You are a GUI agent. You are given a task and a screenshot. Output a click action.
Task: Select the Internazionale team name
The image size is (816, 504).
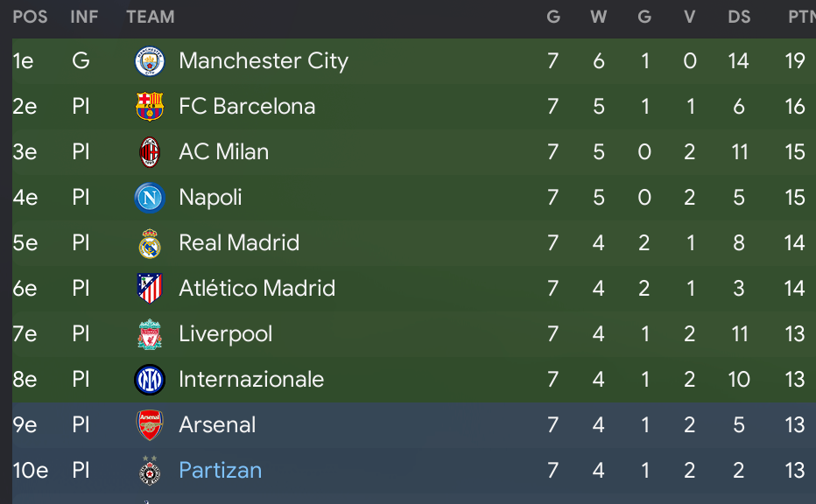[x=251, y=380]
